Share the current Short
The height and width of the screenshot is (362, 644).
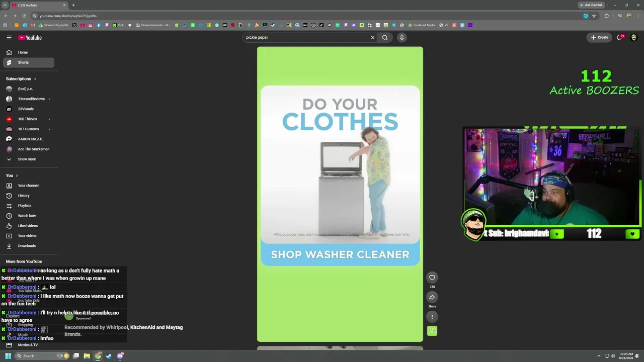[432, 297]
